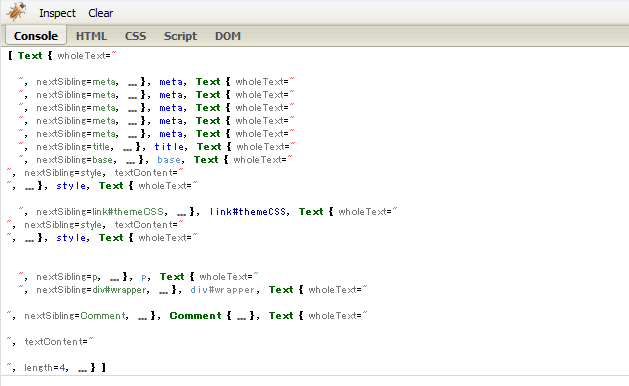Expand the ellipsis after nextSibling=base

click(130, 162)
